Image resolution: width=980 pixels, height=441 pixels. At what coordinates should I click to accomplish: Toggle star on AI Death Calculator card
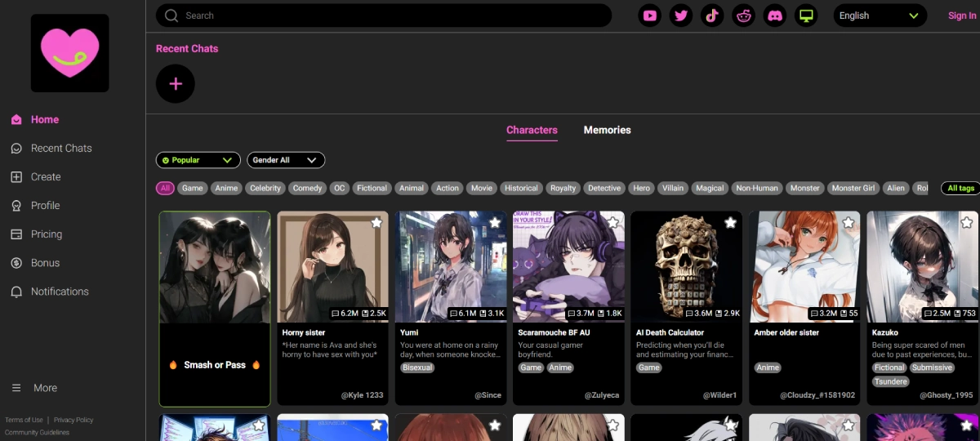pos(730,223)
